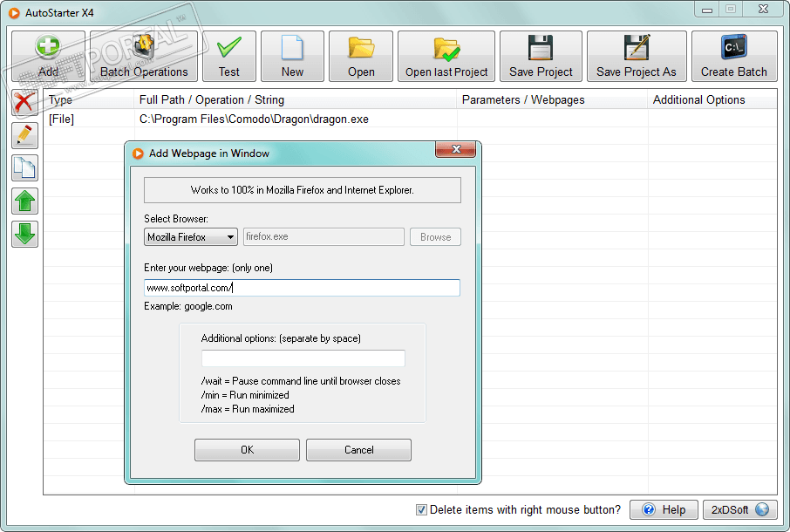The height and width of the screenshot is (532, 790).
Task: Select the [File] row type cell
Action: 61,119
